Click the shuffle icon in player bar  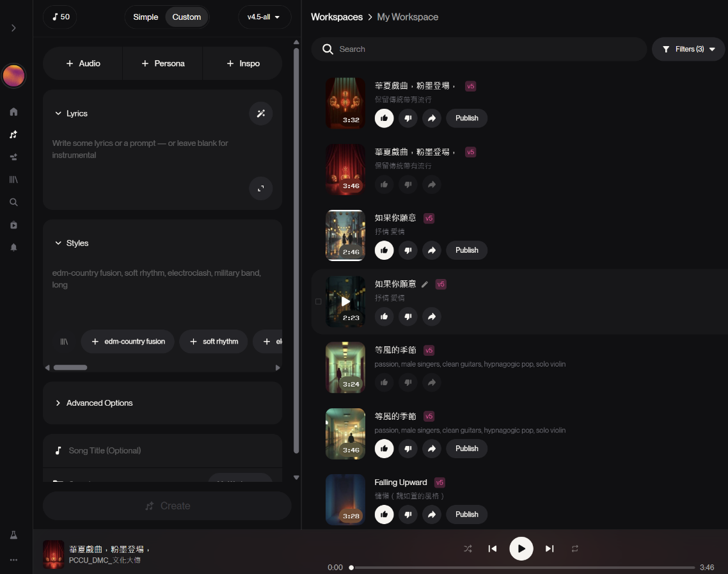468,548
